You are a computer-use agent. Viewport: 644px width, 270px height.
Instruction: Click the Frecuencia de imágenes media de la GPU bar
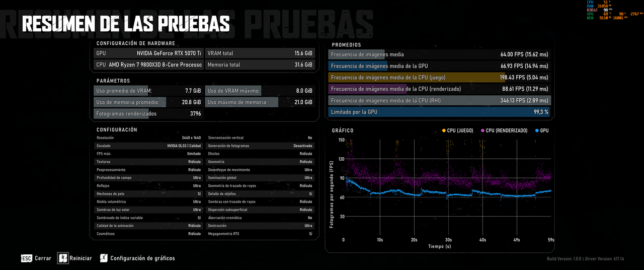click(439, 66)
